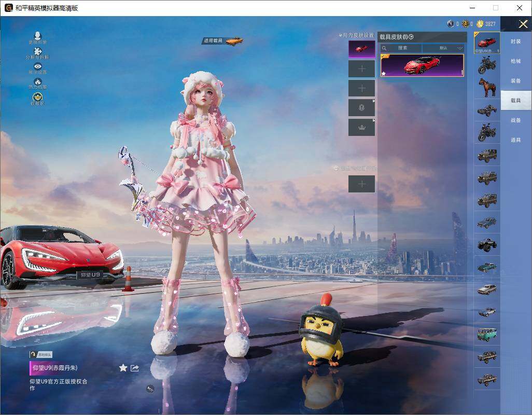
Task: Open the 局内皮肤设置 in-match skin settings
Action: (x=356, y=35)
